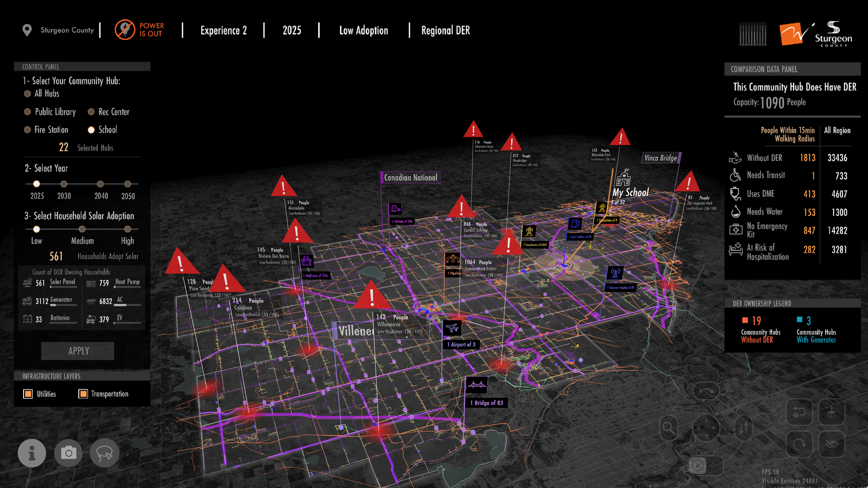Enable the Transportation layer checkbox
Screen dimensions: 868x488
pyautogui.click(x=83, y=394)
